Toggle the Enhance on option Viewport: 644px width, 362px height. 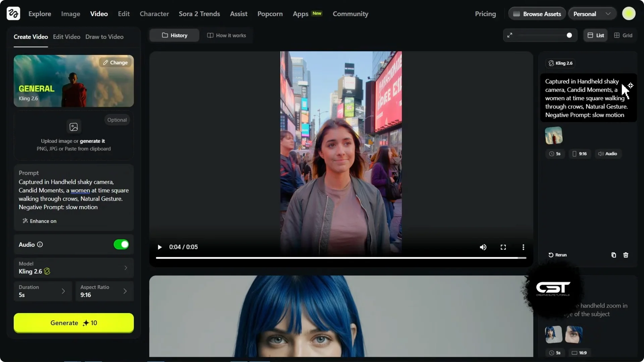[39, 221]
